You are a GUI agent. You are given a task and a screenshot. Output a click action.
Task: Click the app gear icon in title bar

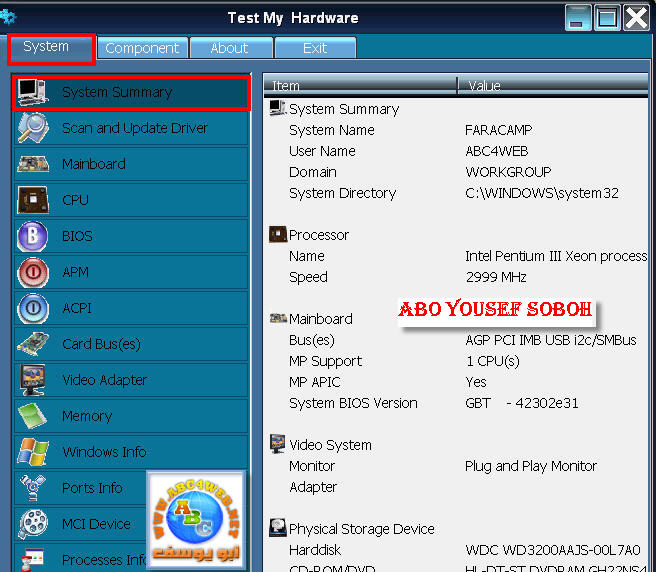[x=8, y=17]
